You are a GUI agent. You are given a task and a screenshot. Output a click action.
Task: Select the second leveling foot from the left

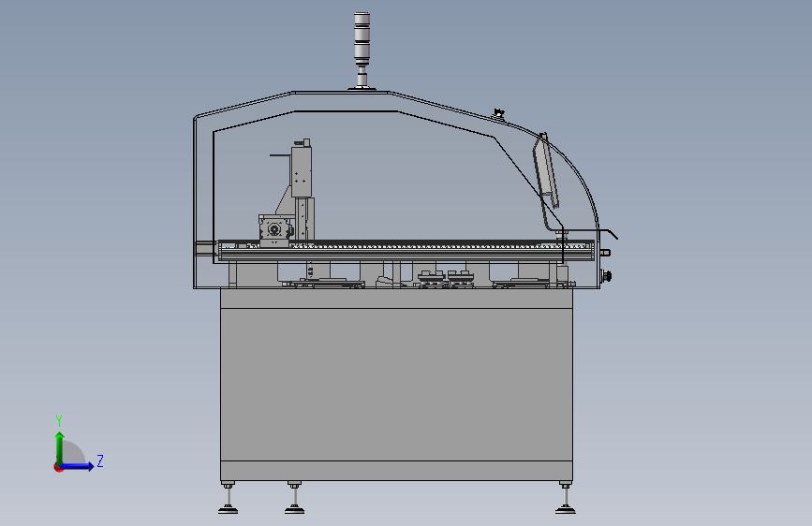click(x=295, y=498)
